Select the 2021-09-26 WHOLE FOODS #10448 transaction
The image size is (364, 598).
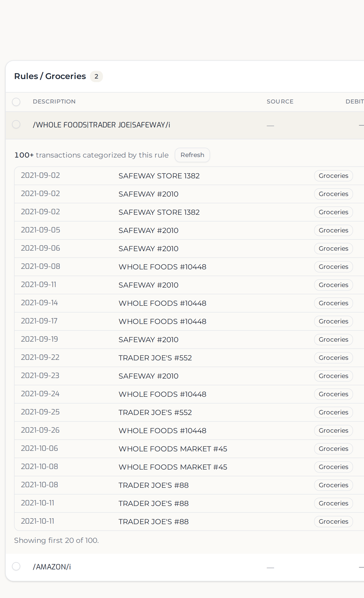click(189, 431)
